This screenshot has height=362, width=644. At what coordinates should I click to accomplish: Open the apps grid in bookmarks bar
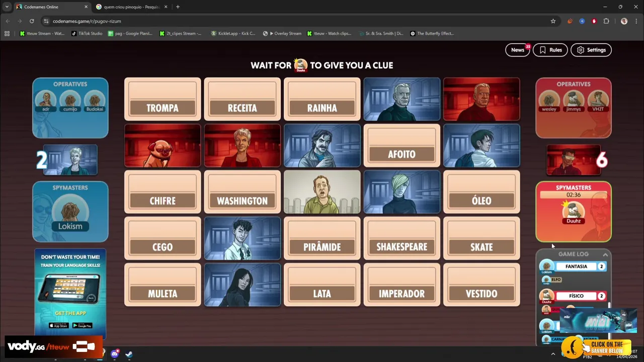(7, 34)
